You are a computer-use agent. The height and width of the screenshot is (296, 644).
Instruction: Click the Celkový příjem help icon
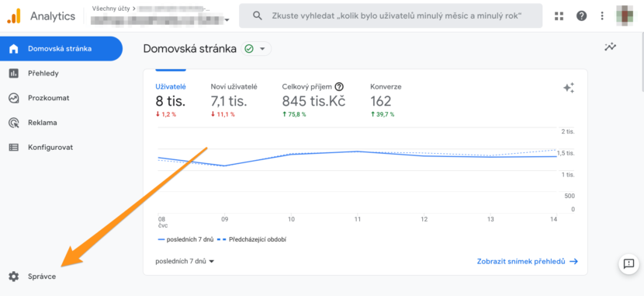tap(339, 87)
